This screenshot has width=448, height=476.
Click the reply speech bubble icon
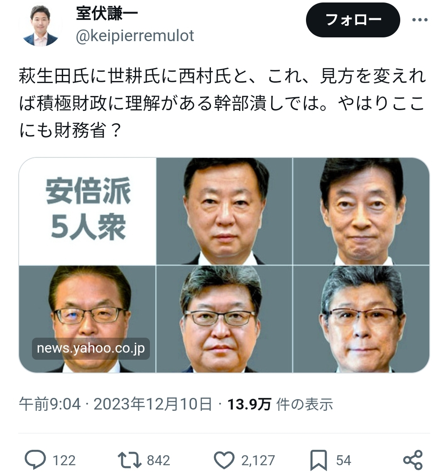(x=35, y=460)
